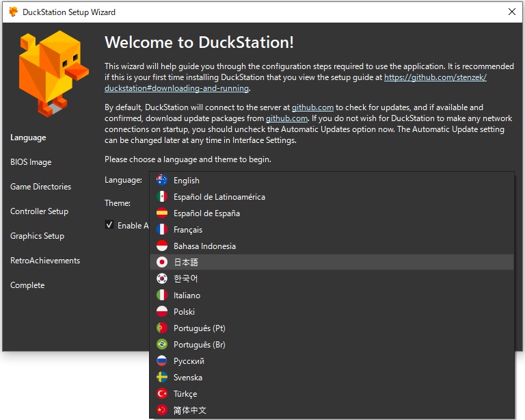
Task: Click the Chinese flag icon beside 简体中文
Action: [x=162, y=410]
